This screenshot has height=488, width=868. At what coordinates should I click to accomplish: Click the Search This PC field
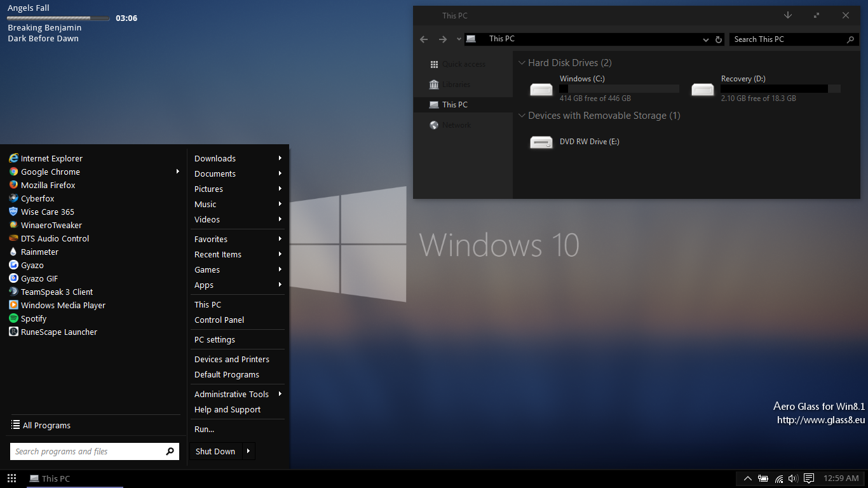pos(795,39)
